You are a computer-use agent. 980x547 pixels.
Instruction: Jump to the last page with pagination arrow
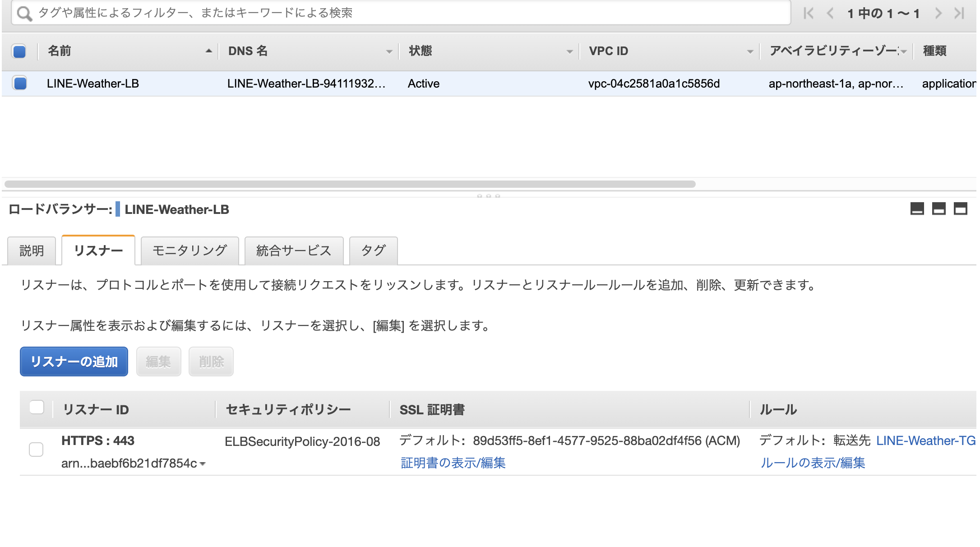959,13
